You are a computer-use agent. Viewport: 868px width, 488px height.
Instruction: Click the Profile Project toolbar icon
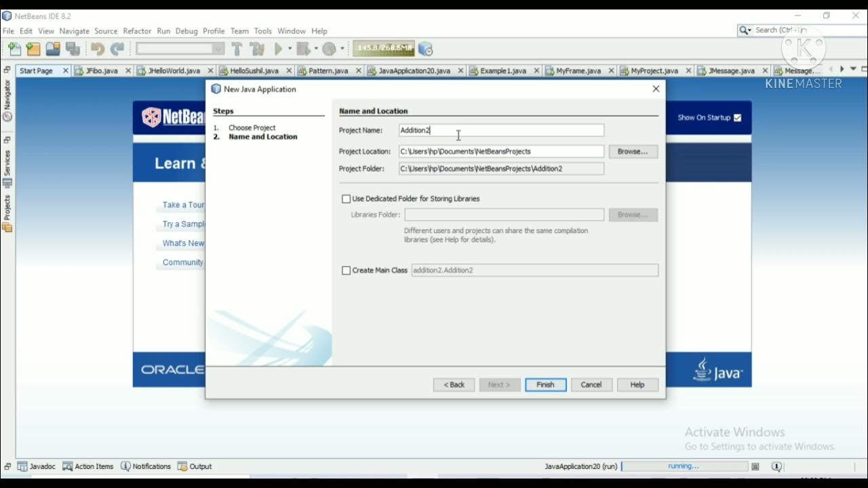click(x=329, y=49)
